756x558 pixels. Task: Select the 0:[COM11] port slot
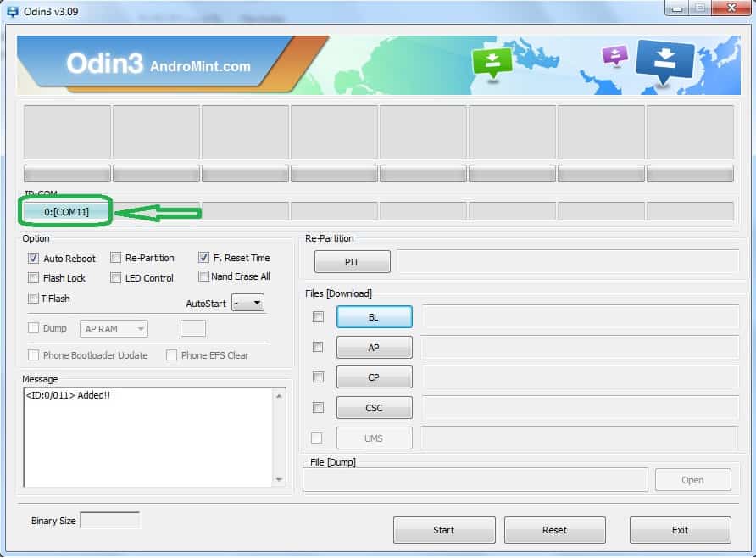coord(66,212)
